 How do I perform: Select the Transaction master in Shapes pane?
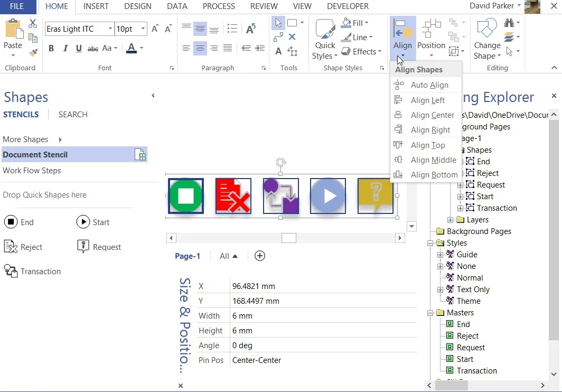[32, 272]
